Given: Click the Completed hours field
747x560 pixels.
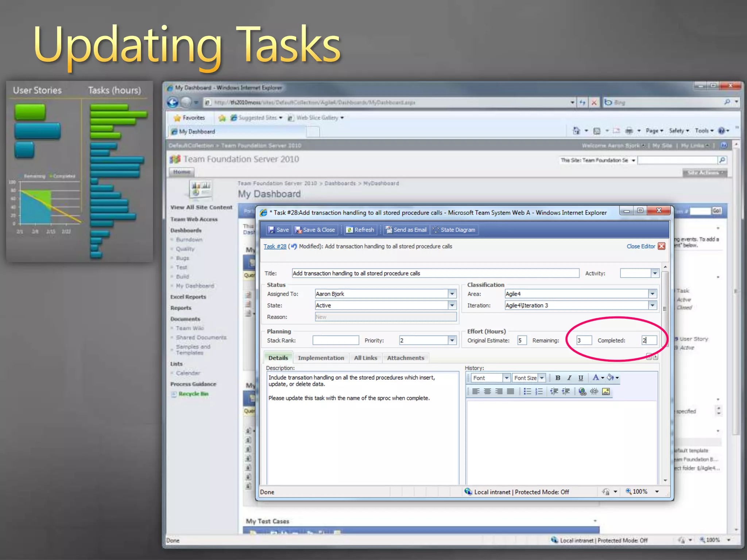Looking at the screenshot, I should tap(649, 341).
